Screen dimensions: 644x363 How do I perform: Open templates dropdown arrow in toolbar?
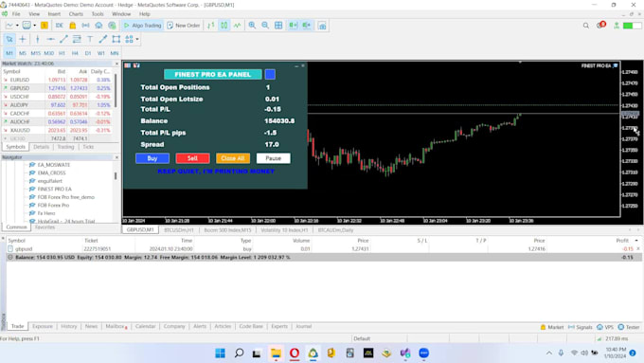pos(34,26)
